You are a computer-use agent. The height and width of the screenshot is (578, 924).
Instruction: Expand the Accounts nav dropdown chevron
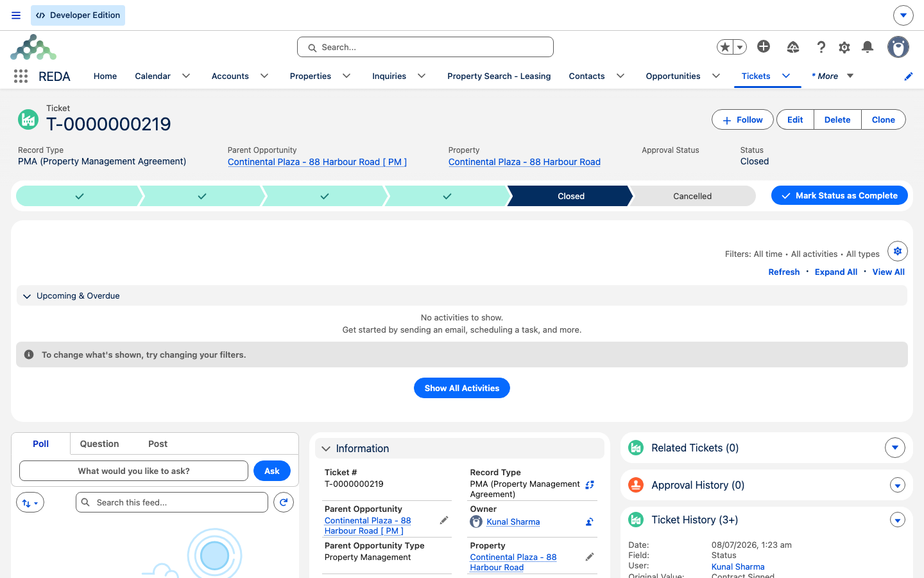coord(264,76)
